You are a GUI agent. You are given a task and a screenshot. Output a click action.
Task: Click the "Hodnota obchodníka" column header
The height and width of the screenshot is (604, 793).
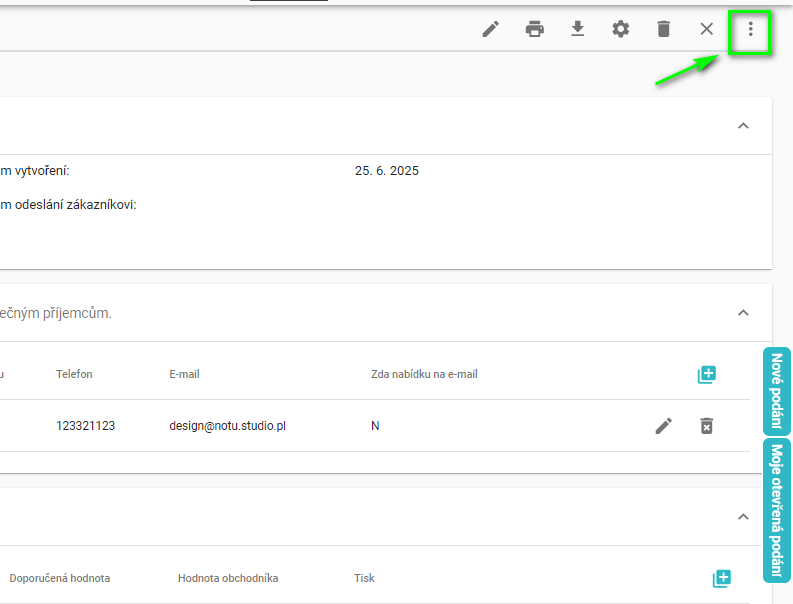coord(228,578)
